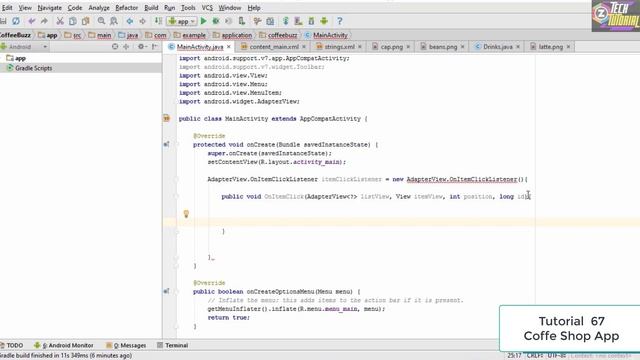Viewport: 640px width, 360px height.
Task: Open the Build menu
Action: [151, 8]
